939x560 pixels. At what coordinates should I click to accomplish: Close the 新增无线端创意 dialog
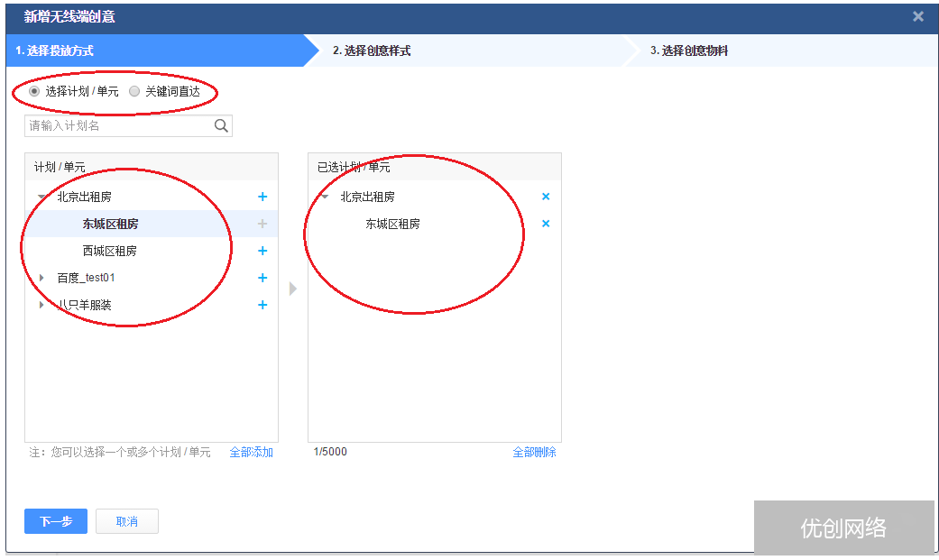pyautogui.click(x=918, y=17)
